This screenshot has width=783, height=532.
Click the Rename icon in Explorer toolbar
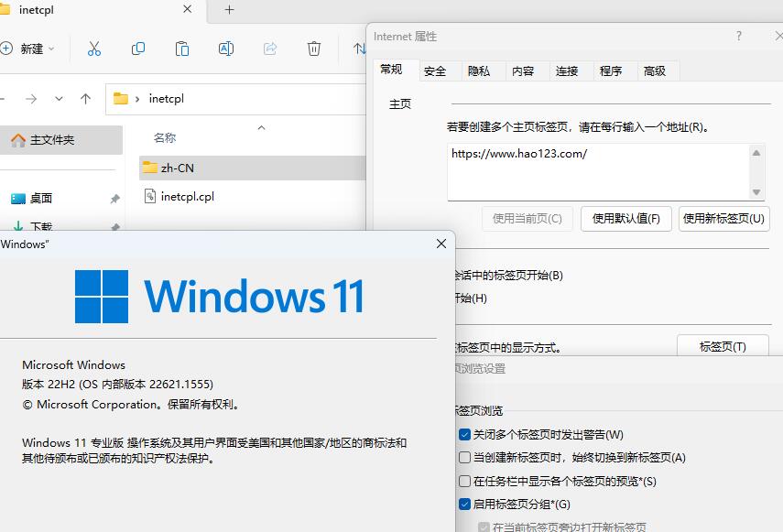225,49
